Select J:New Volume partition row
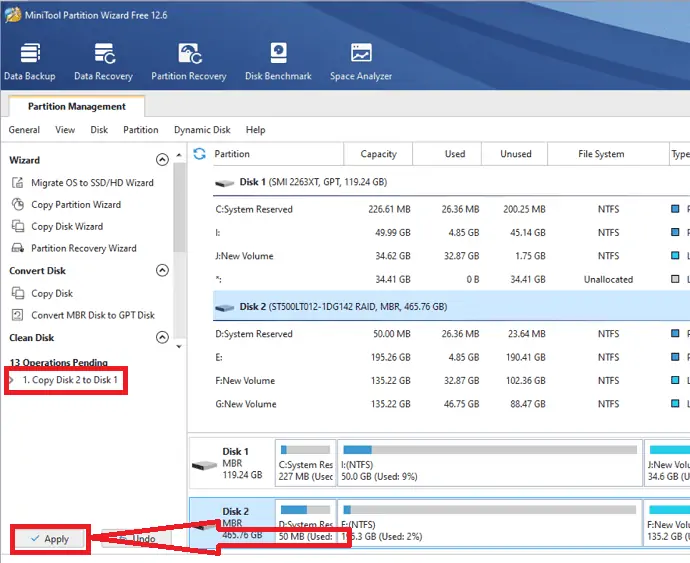The width and height of the screenshot is (690, 563). tap(451, 256)
